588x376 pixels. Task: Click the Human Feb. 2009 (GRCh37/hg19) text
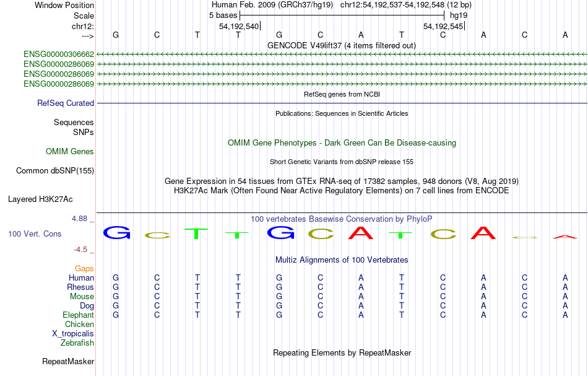pos(272,5)
